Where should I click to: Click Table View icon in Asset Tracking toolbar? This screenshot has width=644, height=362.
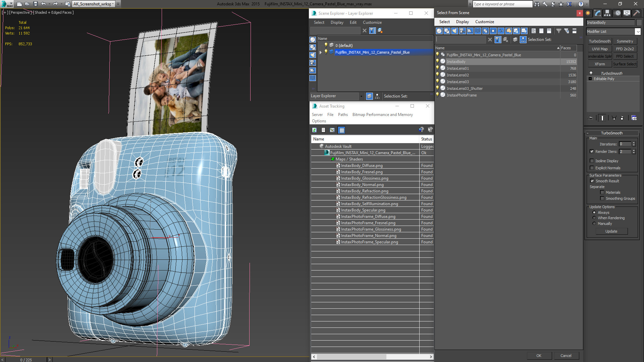[x=341, y=130]
